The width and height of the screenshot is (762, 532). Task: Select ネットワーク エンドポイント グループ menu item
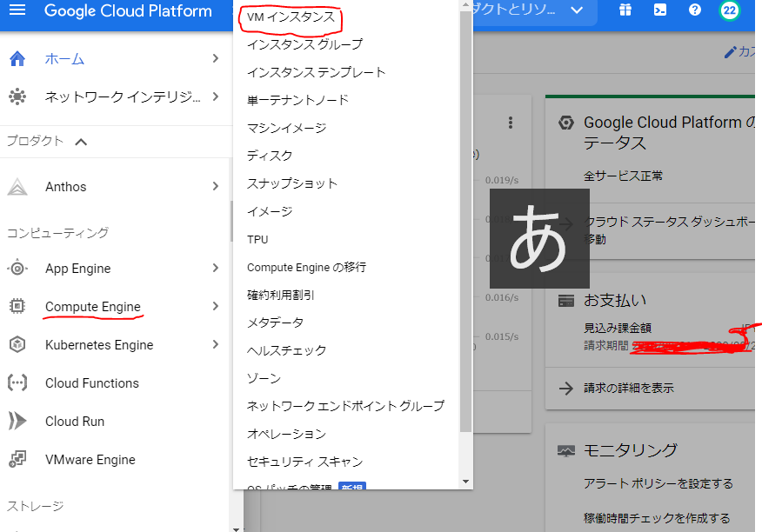(x=345, y=406)
